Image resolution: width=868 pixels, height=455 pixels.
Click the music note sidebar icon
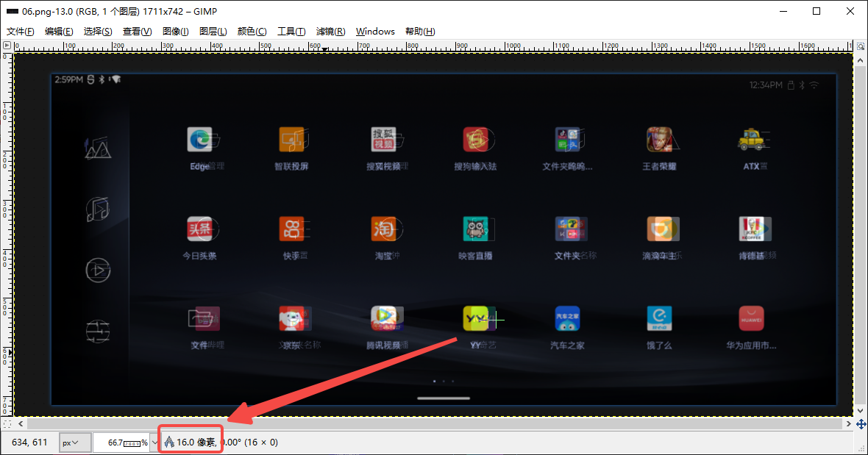[98, 209]
